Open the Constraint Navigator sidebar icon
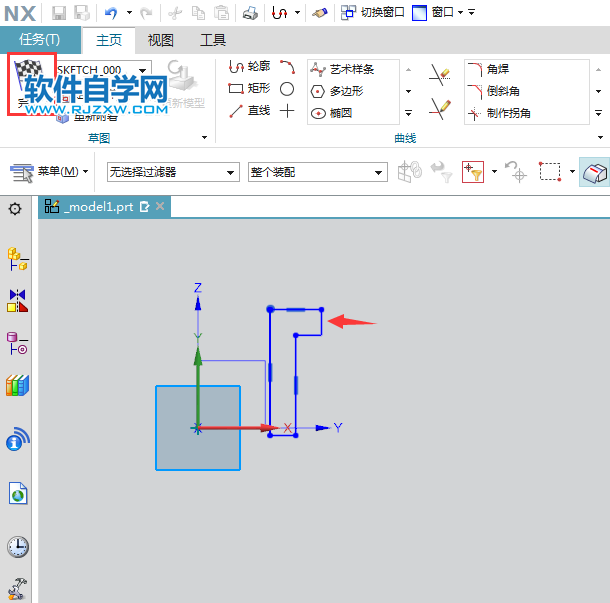The height and width of the screenshot is (603, 610). tap(18, 300)
